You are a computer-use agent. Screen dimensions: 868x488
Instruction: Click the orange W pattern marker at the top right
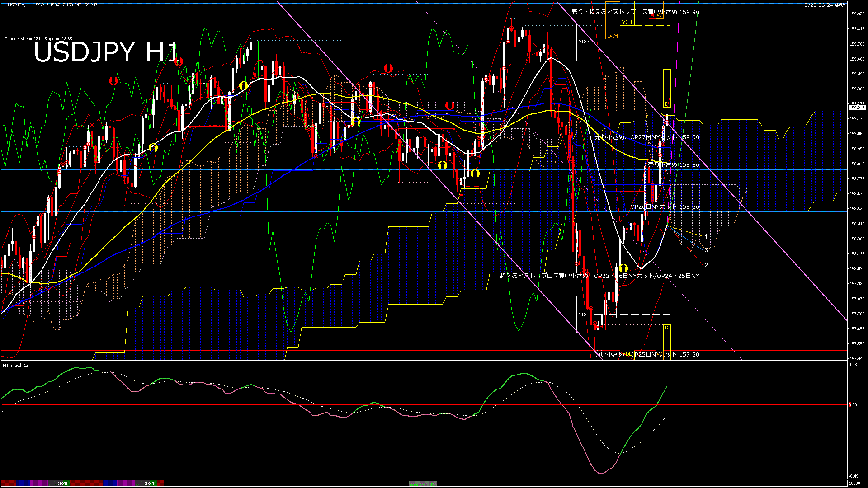pos(660,15)
